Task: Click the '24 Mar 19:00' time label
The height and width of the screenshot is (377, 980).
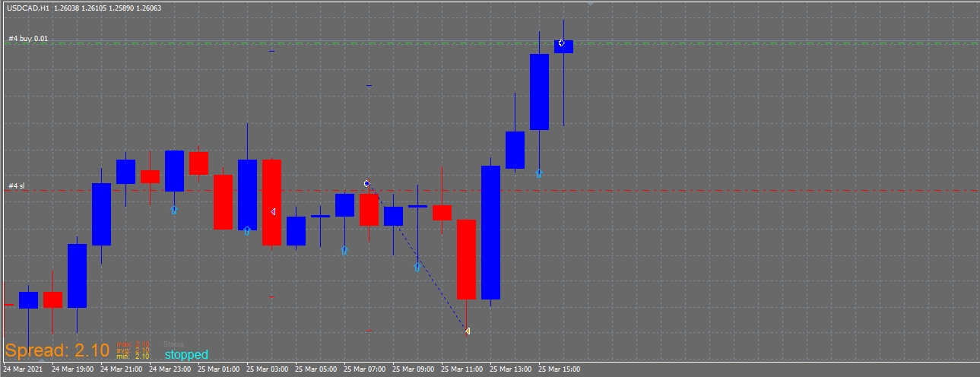Action: [x=73, y=369]
